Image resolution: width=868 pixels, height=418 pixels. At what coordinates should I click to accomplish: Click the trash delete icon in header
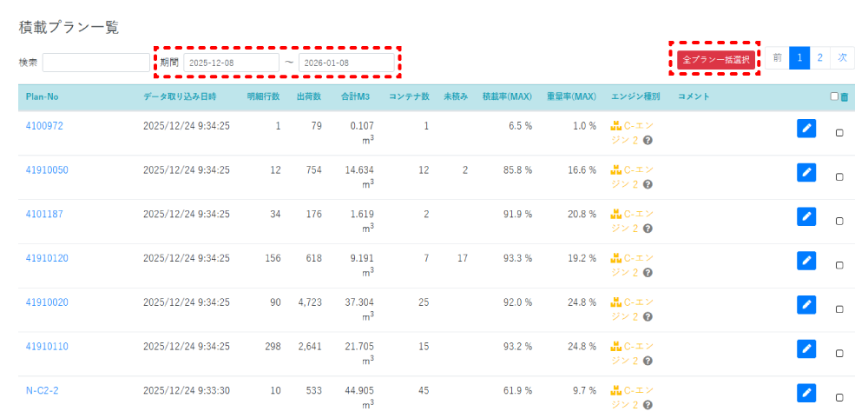click(845, 96)
